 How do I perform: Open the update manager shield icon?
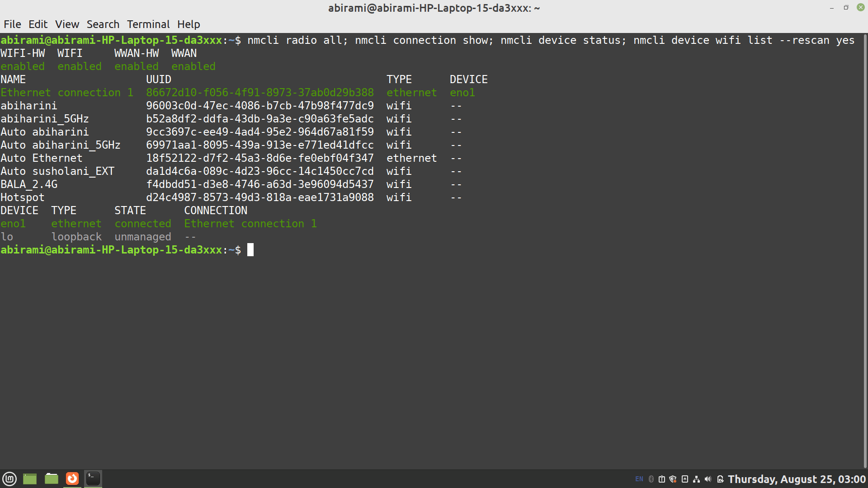[x=673, y=479]
